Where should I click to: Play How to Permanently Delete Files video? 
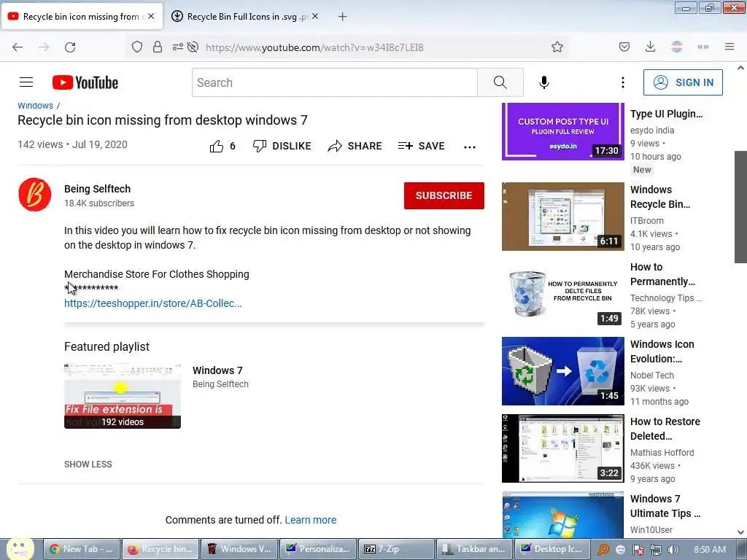tap(562, 294)
